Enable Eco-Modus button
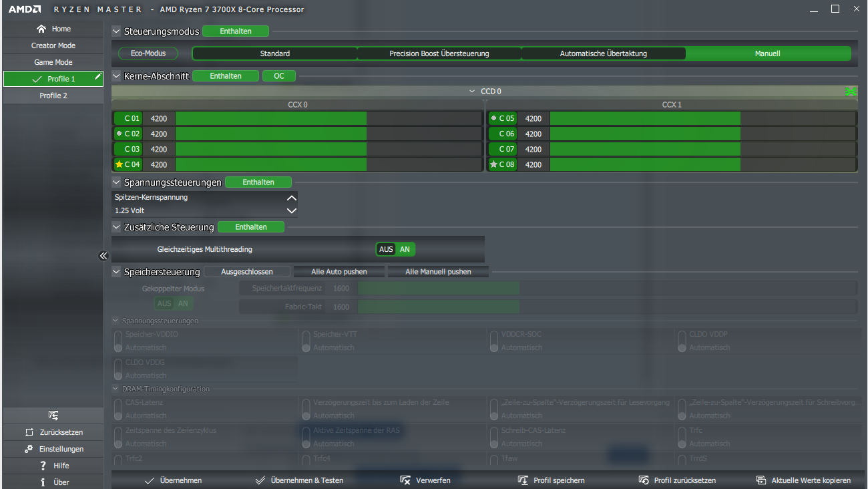The height and width of the screenshot is (489, 868). tap(148, 53)
